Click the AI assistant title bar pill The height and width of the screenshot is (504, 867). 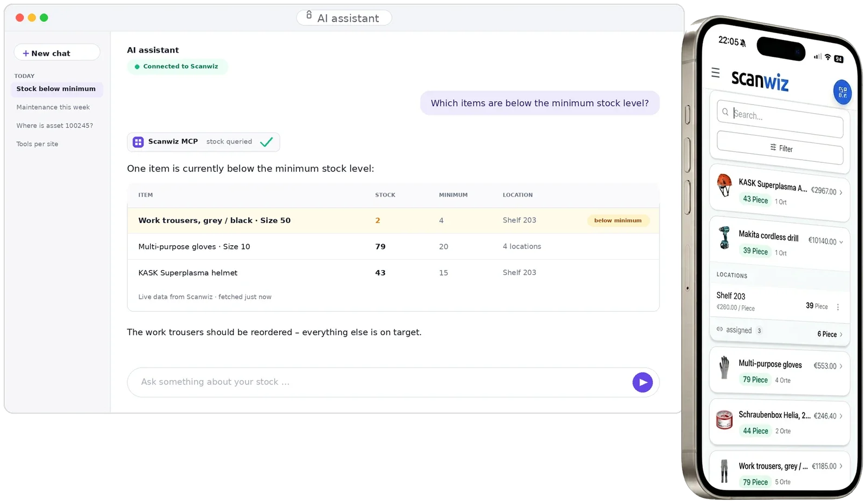344,18
